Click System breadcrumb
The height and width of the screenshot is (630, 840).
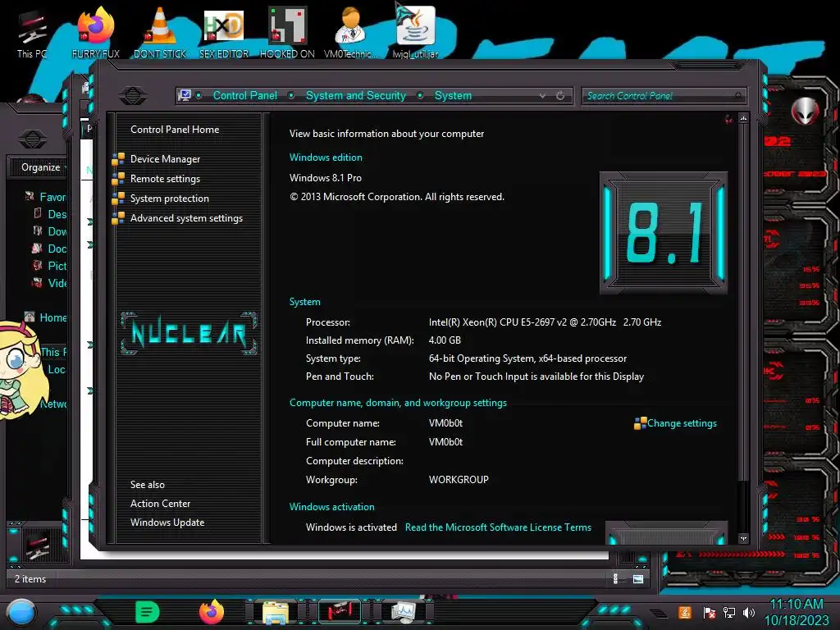pyautogui.click(x=453, y=95)
